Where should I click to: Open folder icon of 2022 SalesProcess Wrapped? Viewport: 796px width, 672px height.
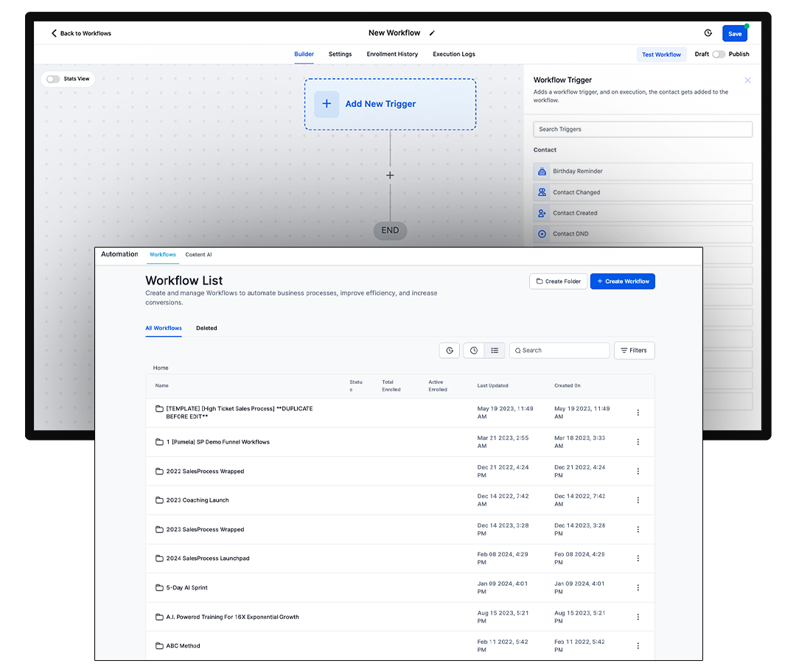coord(159,471)
